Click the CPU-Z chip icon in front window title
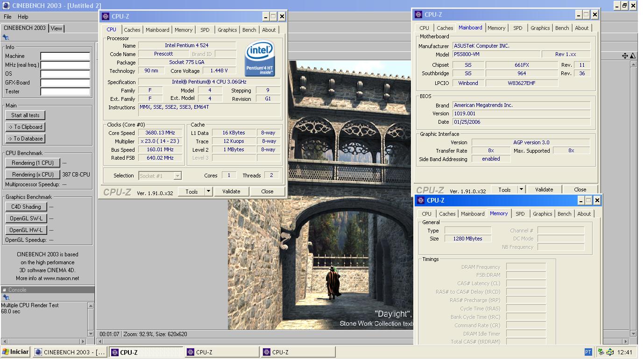The image size is (644, 359). point(106,16)
